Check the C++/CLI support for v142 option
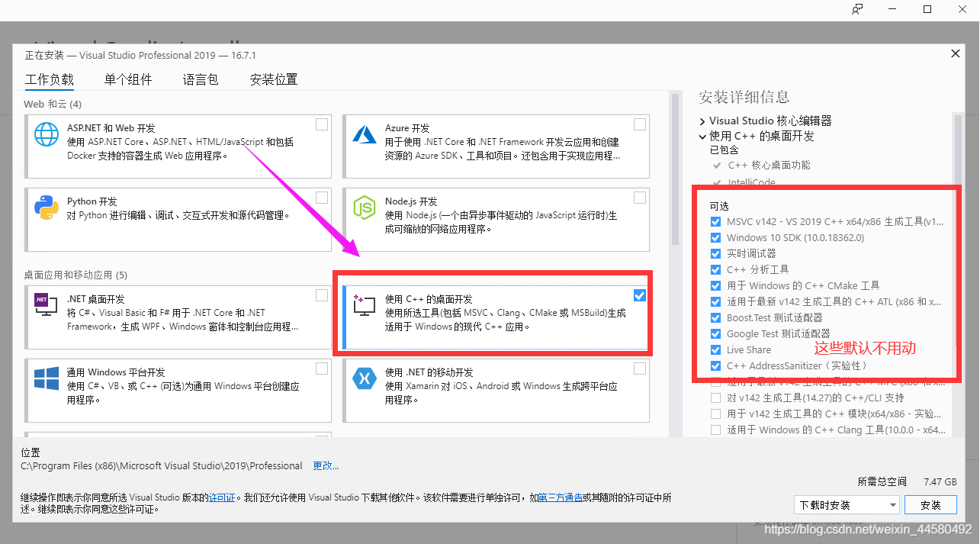 point(715,398)
